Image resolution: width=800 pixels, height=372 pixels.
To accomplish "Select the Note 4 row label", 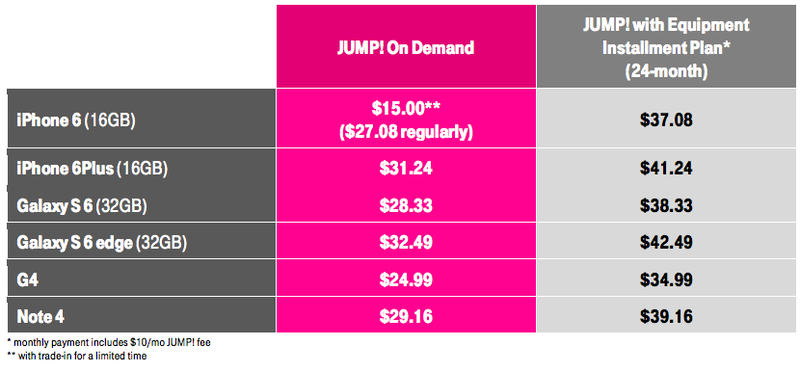I will 40,317.
